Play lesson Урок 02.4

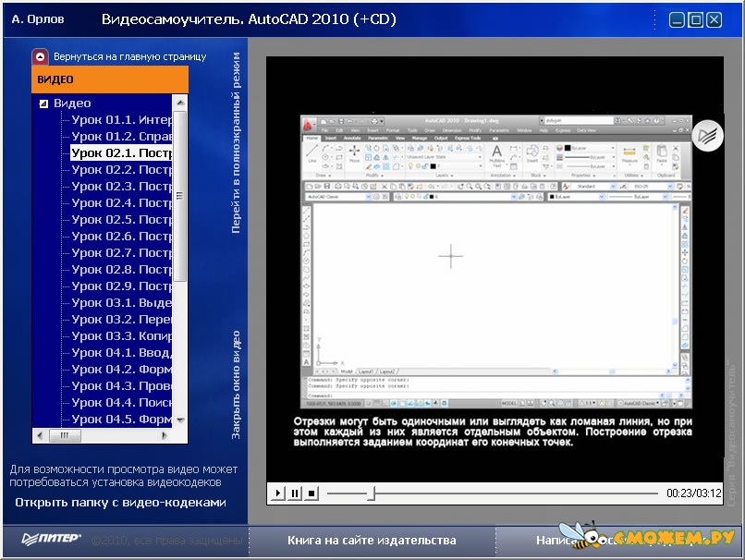point(122,202)
